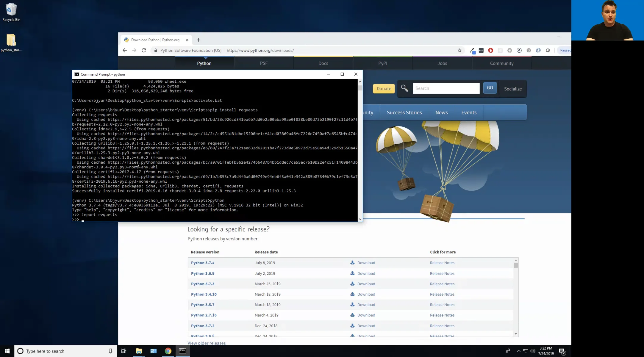The height and width of the screenshot is (357, 644).
Task: Select the ColorZilla eyedropper extension
Action: coord(473,50)
